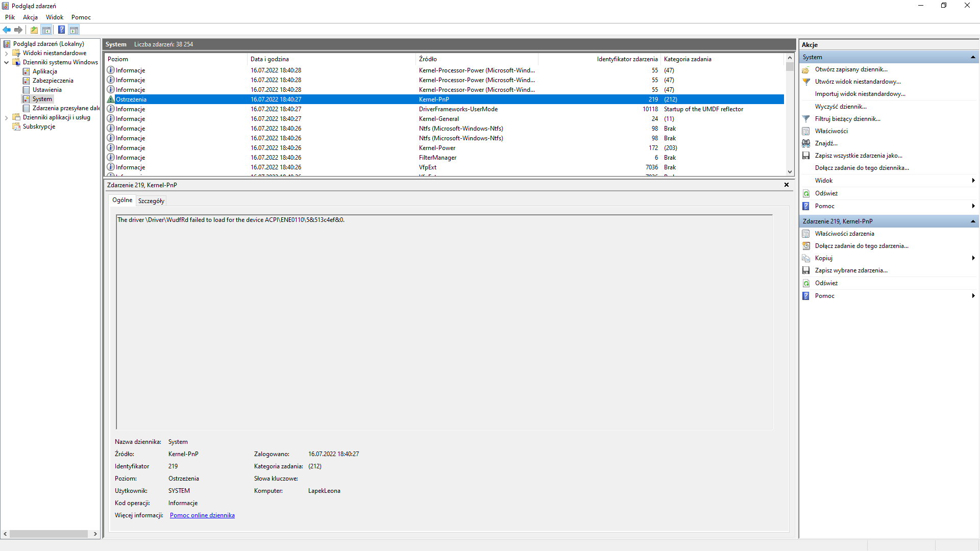Click the event list scroll up arrow

tap(790, 58)
